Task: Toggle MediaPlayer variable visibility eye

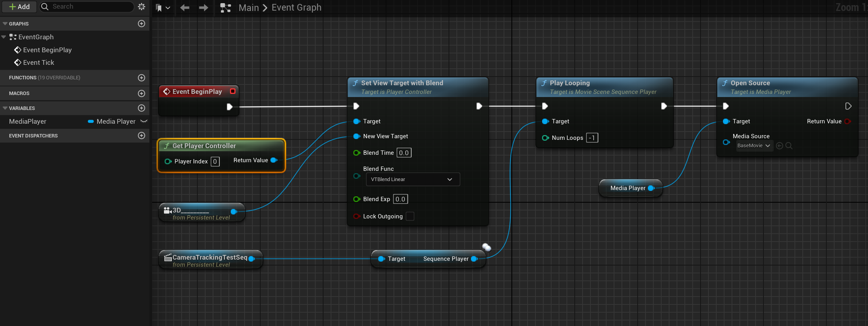Action: [144, 121]
